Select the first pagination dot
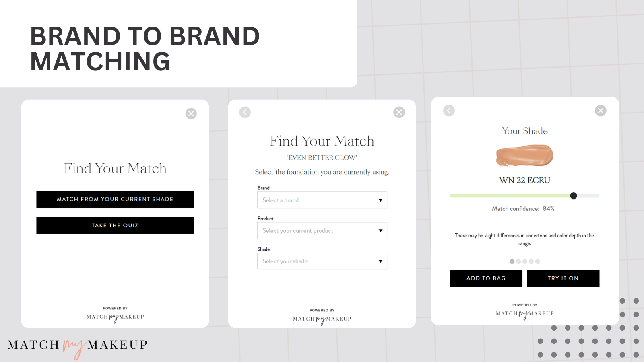The image size is (644, 362). pos(512,261)
